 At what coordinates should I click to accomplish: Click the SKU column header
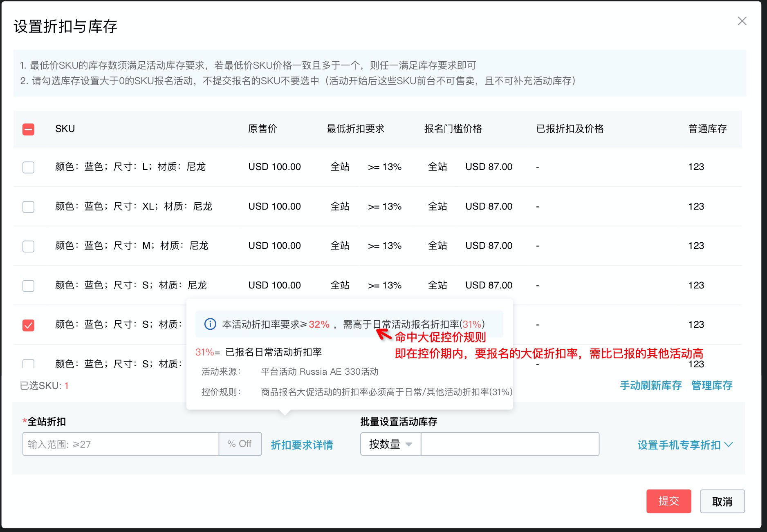coord(65,129)
